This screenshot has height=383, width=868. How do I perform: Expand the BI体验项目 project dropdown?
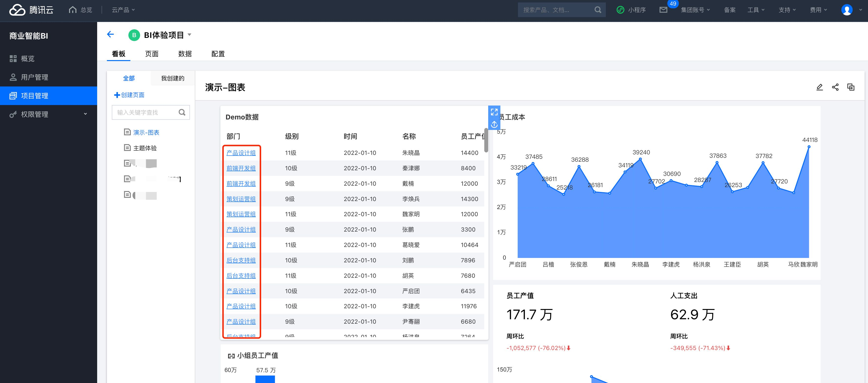[189, 35]
